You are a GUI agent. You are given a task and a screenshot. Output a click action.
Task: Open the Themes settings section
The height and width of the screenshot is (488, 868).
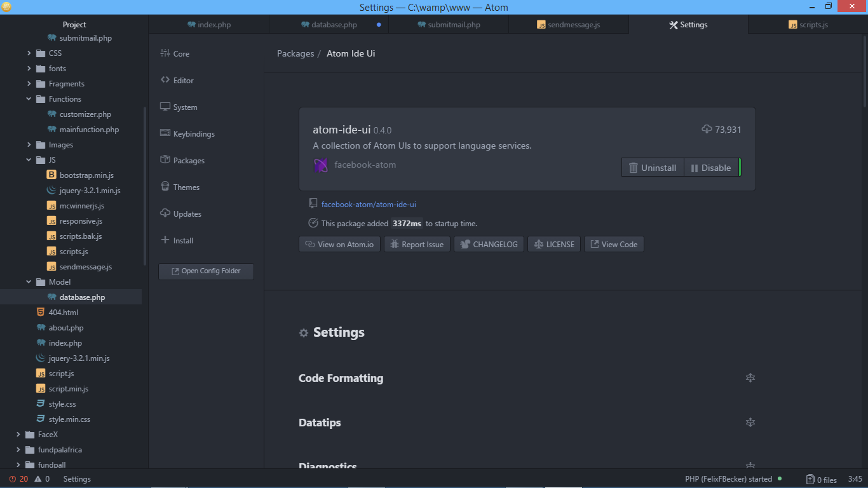(186, 187)
